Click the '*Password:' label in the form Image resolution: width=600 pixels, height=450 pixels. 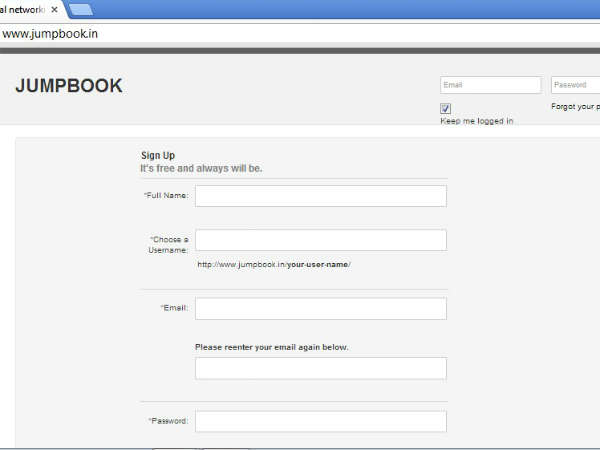pyautogui.click(x=168, y=421)
